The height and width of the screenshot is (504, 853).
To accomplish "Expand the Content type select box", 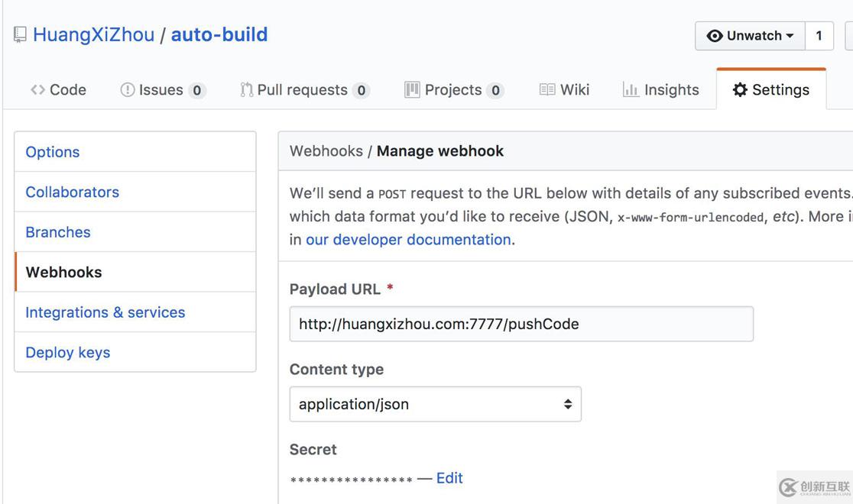I will click(x=435, y=404).
